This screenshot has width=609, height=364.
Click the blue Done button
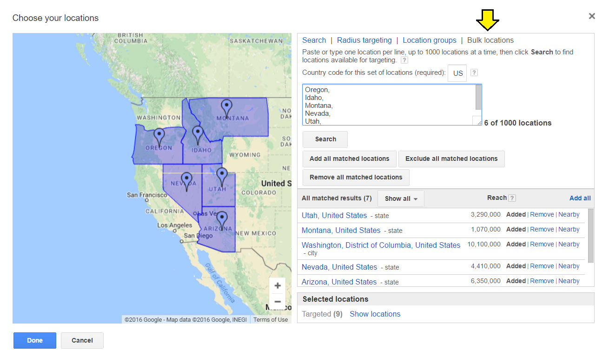pos(35,340)
